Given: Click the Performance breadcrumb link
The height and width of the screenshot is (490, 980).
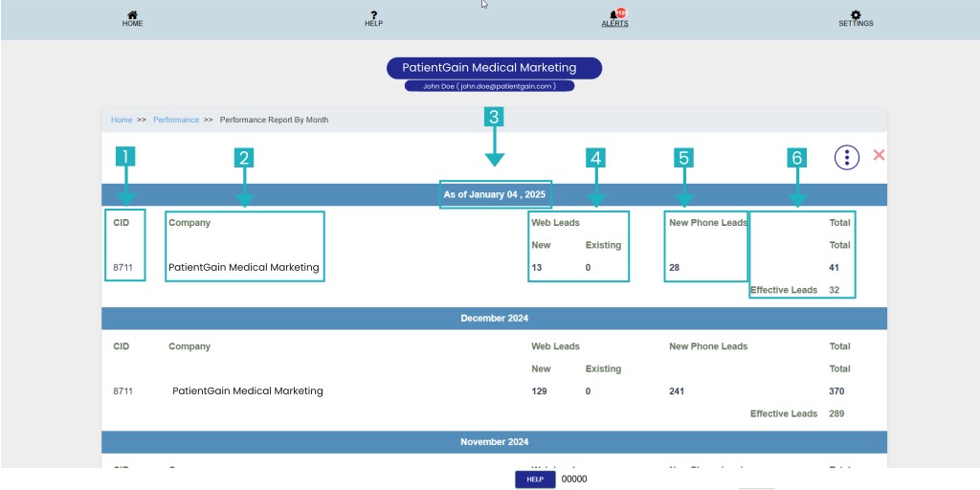Looking at the screenshot, I should pyautogui.click(x=176, y=120).
